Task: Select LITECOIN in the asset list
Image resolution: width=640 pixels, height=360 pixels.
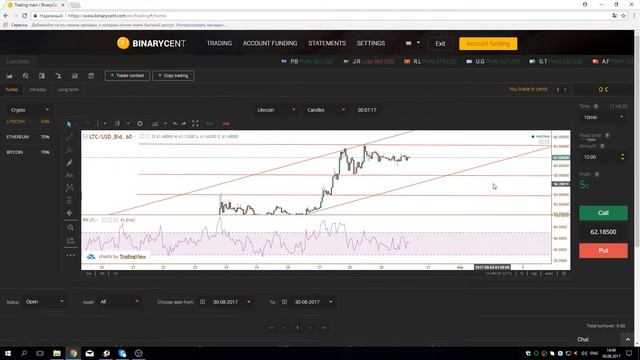Action: [x=27, y=122]
